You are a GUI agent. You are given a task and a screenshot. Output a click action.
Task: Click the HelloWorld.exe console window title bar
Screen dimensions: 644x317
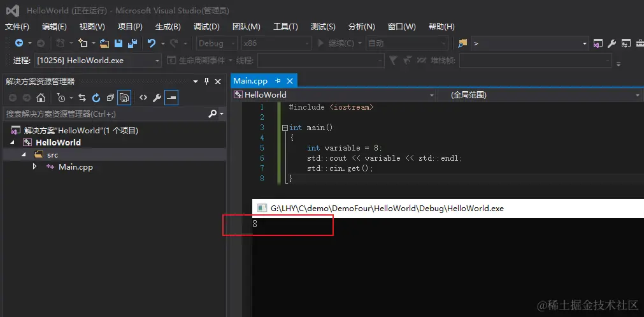tap(448, 209)
